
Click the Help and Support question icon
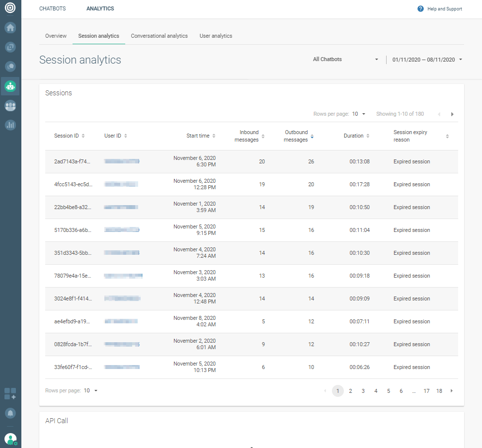pos(421,9)
